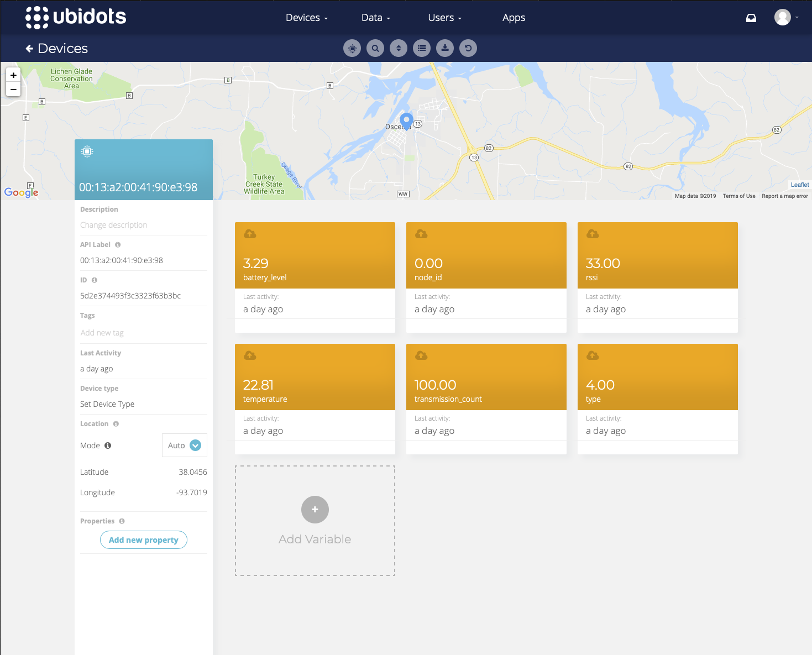Open the location Mode Auto dropdown
812x655 pixels.
(184, 445)
